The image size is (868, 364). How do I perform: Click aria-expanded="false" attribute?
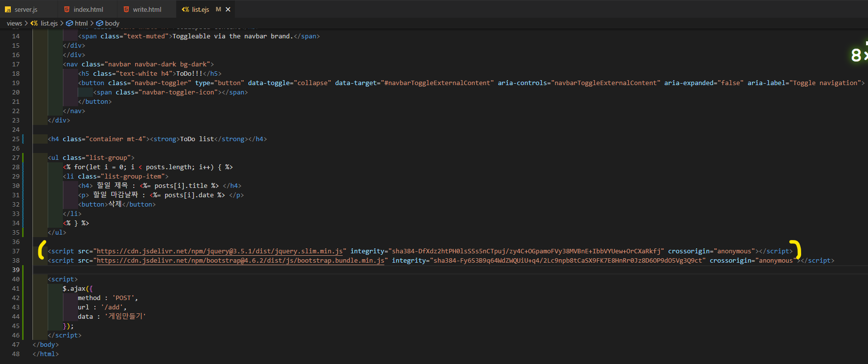point(704,83)
